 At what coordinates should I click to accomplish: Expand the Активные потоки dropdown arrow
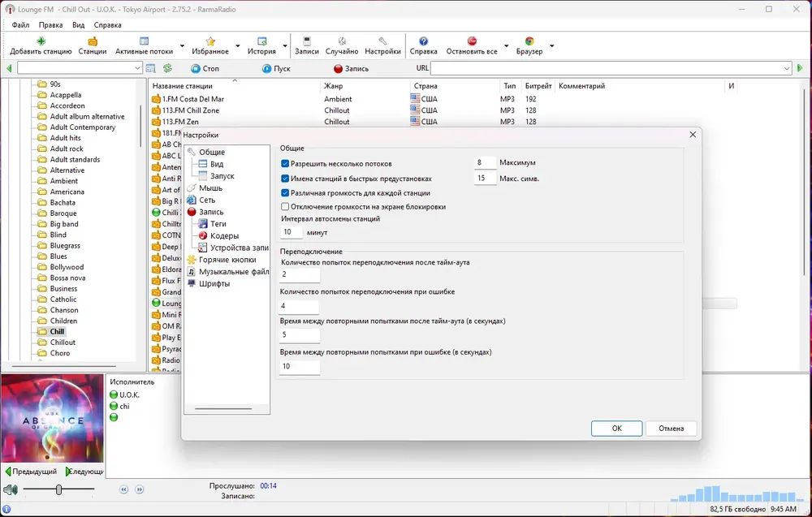(x=182, y=46)
